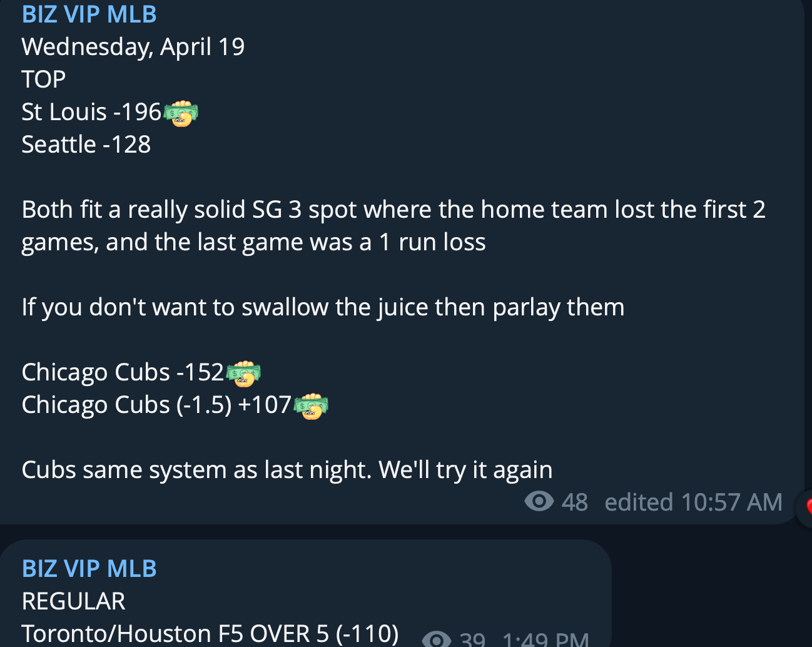The height and width of the screenshot is (647, 812).
Task: Click the BIZ VIP MLB name on second message
Action: point(88,568)
